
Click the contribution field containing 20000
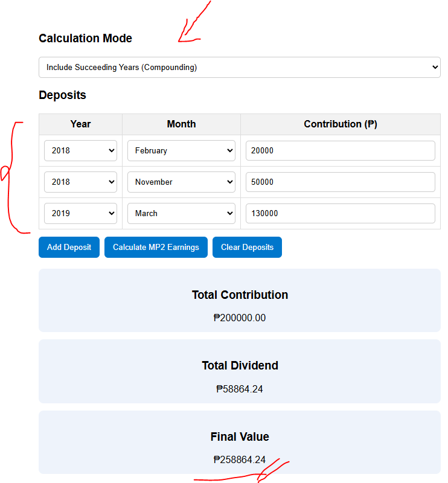(340, 150)
